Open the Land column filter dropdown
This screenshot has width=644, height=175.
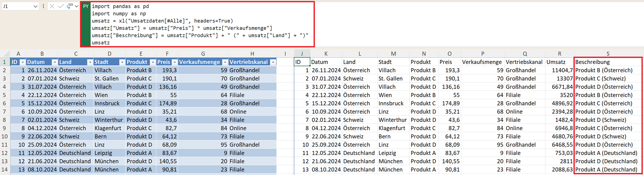click(90, 62)
